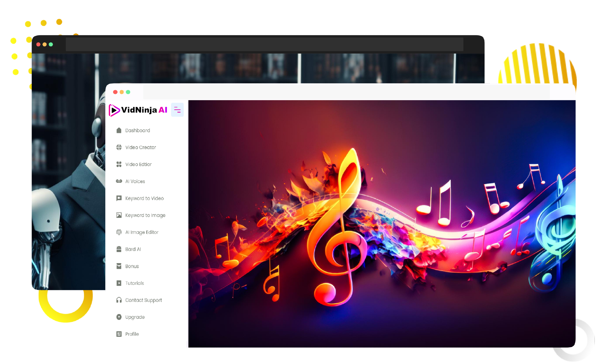Close the front window with red dot
This screenshot has width=603, height=364.
click(115, 92)
